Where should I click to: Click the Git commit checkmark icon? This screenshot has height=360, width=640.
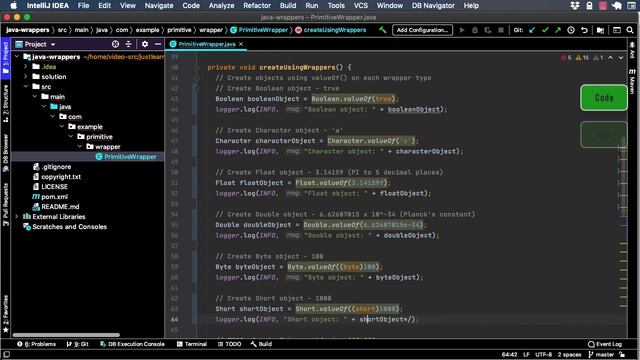click(545, 30)
